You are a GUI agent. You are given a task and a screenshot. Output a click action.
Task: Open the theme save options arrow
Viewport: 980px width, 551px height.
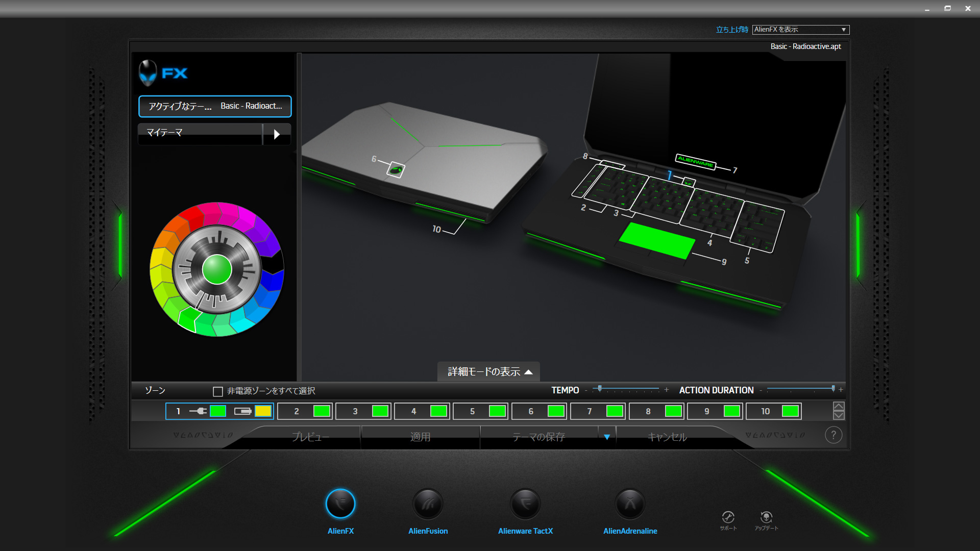tap(607, 437)
